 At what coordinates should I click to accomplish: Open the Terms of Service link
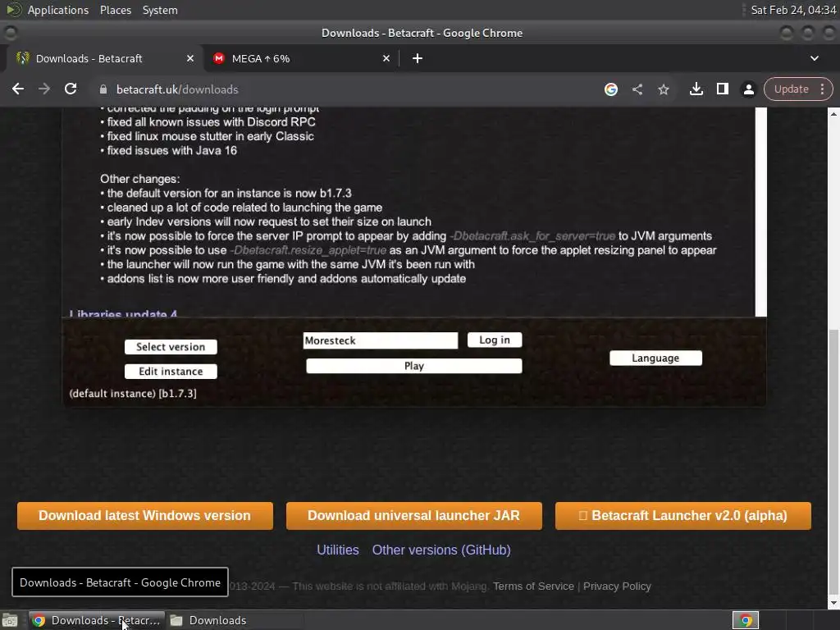click(533, 587)
